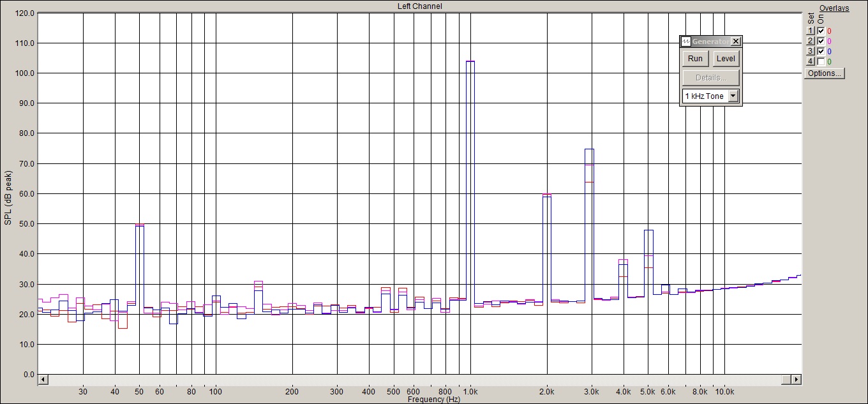Start the generator with the Run button
Image resolution: width=868 pixels, height=404 pixels.
coord(696,59)
